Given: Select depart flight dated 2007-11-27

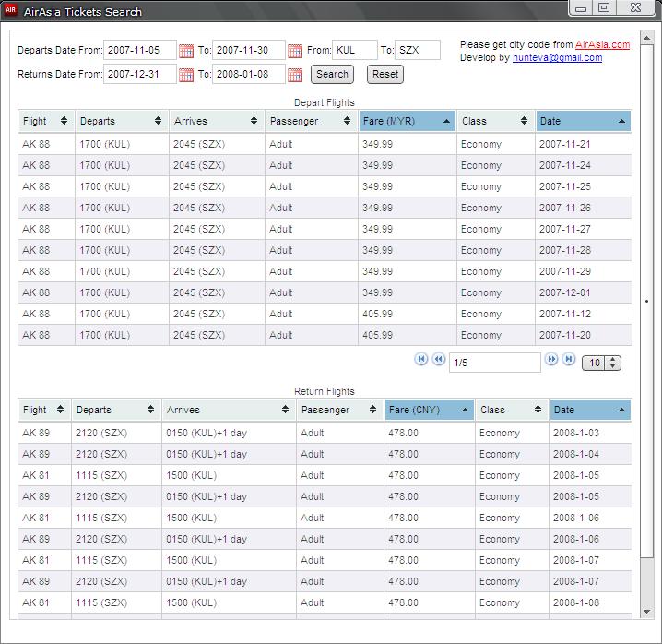Looking at the screenshot, I should tap(325, 229).
